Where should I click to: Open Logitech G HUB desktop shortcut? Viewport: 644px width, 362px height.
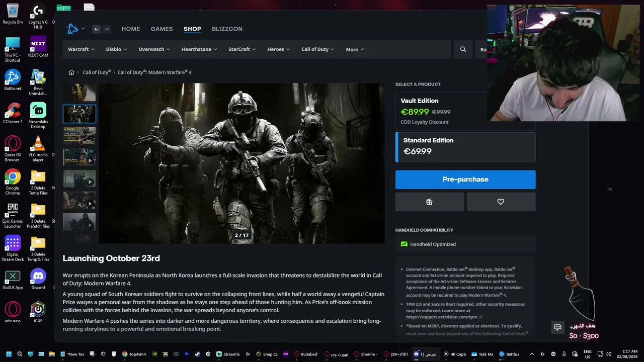click(38, 17)
